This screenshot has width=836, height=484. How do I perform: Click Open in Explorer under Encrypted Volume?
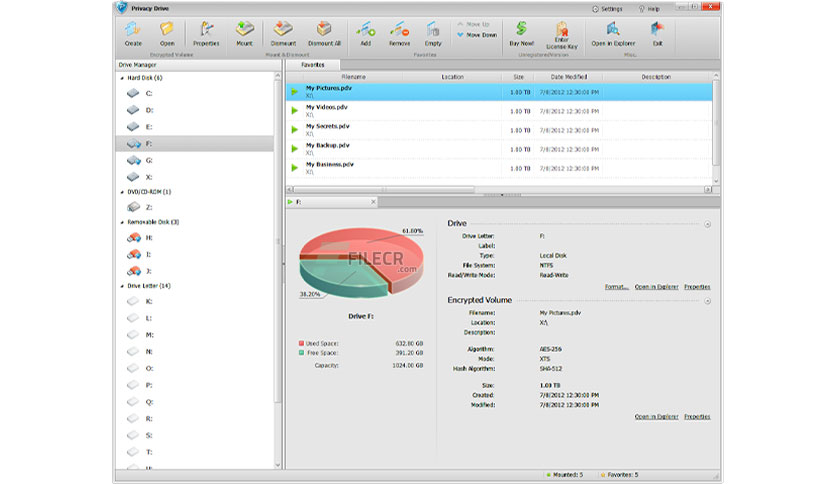coord(656,417)
